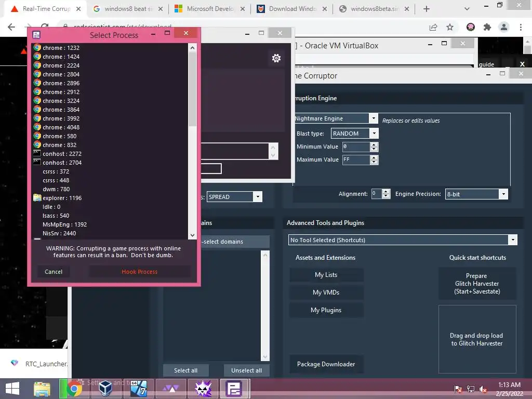Image resolution: width=532 pixels, height=399 pixels.
Task: Click the process list scrollbar thumb
Action: [x=192, y=89]
